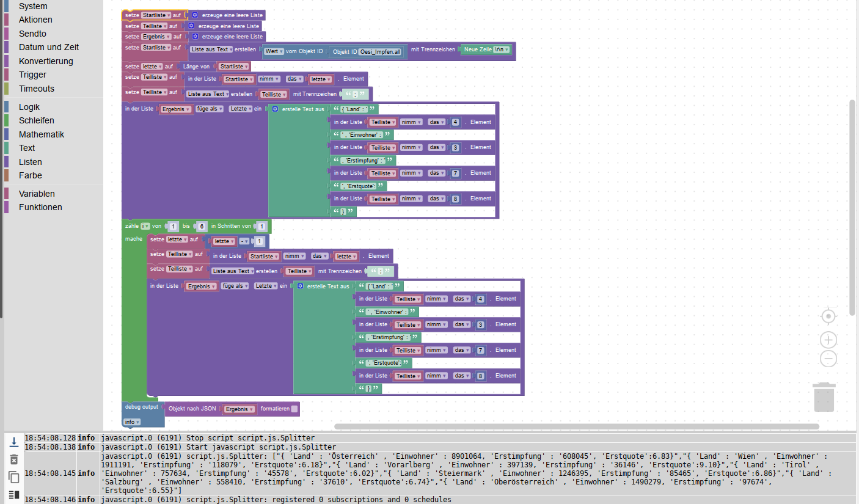Open gear of empty list in Ergebnis row
This screenshot has height=504, width=859.
(x=195, y=37)
